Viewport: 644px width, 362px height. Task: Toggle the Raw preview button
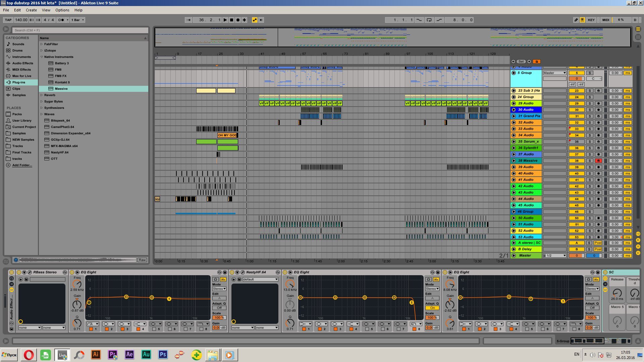click(142, 260)
